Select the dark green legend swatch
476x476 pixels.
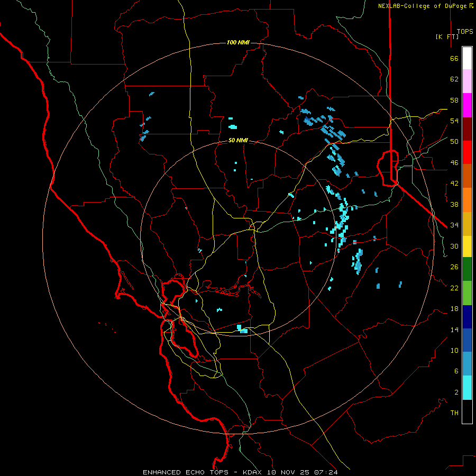[467, 269]
